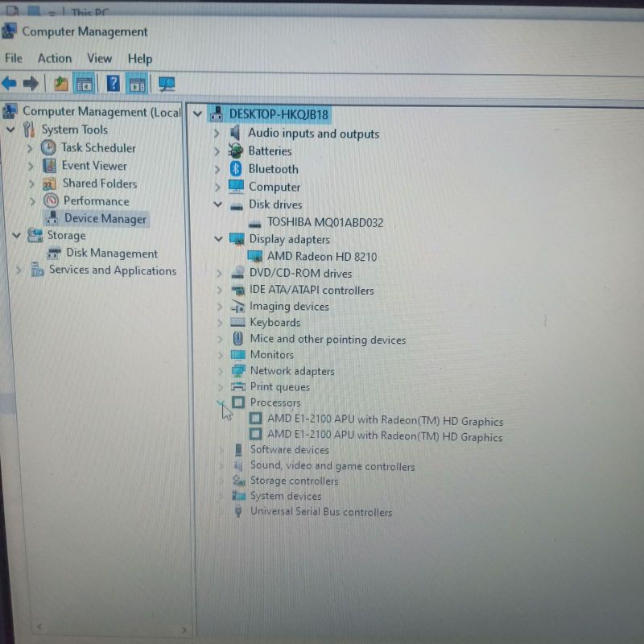The image size is (644, 644).
Task: Click the Up one level folder icon
Action: click(61, 84)
